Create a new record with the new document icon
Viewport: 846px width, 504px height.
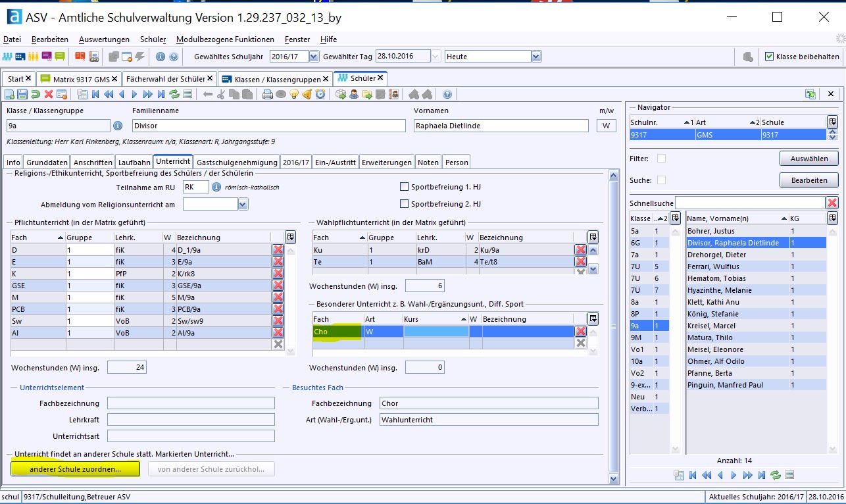coord(9,94)
